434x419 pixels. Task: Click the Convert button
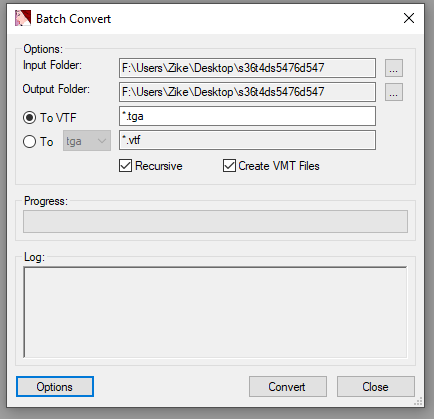(x=288, y=387)
